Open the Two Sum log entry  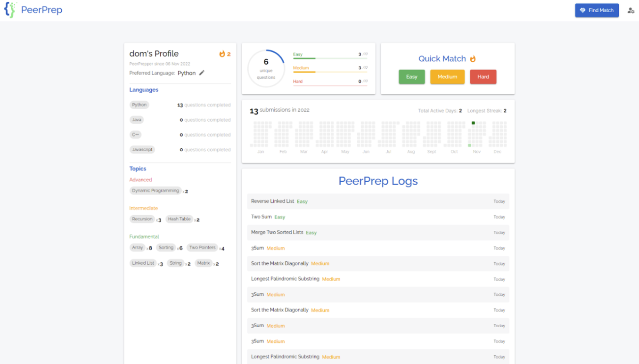[378, 217]
